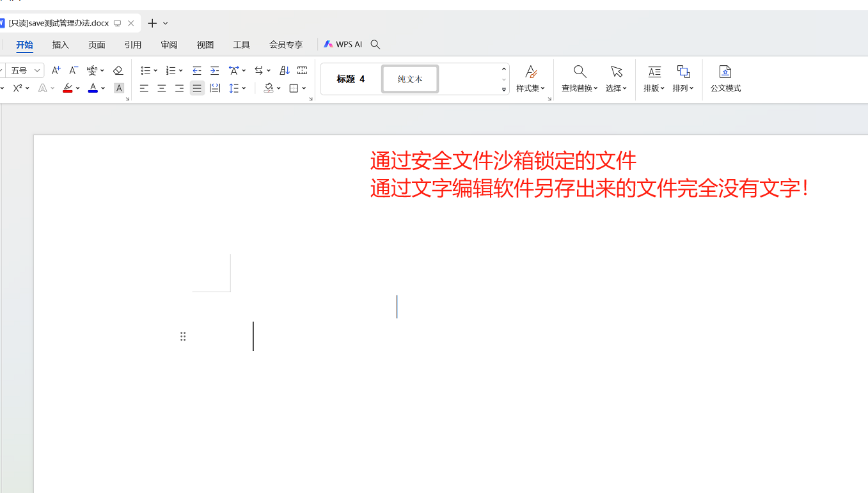Toggle justify text alignment

197,88
